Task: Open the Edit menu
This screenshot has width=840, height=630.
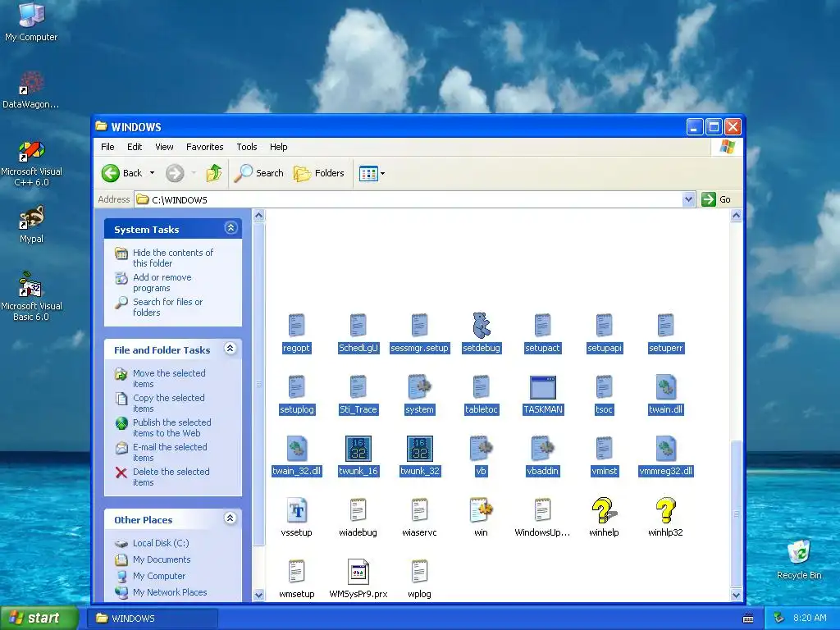Action: 135,147
